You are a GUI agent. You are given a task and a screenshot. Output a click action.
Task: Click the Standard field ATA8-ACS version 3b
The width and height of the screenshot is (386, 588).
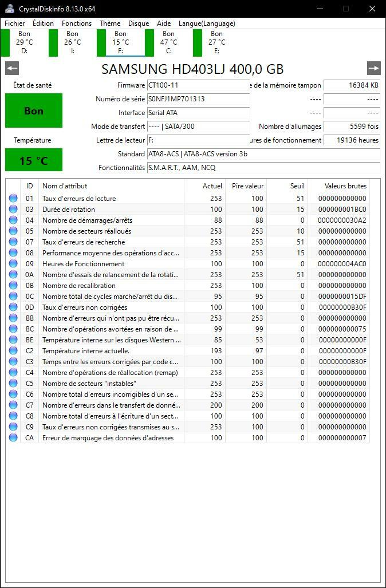(x=263, y=154)
